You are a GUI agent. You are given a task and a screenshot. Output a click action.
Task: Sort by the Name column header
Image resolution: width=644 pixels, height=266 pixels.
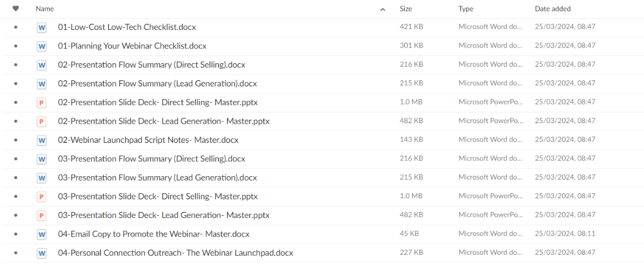tap(45, 8)
